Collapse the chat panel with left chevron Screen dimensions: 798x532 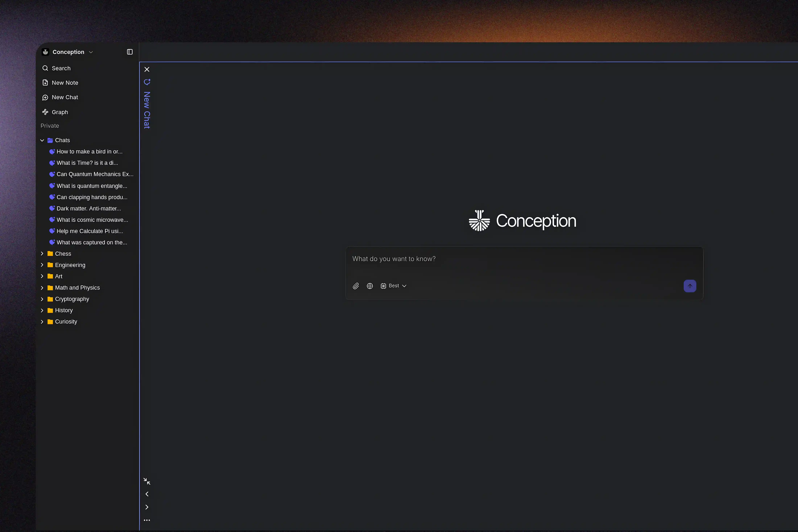[x=147, y=494]
